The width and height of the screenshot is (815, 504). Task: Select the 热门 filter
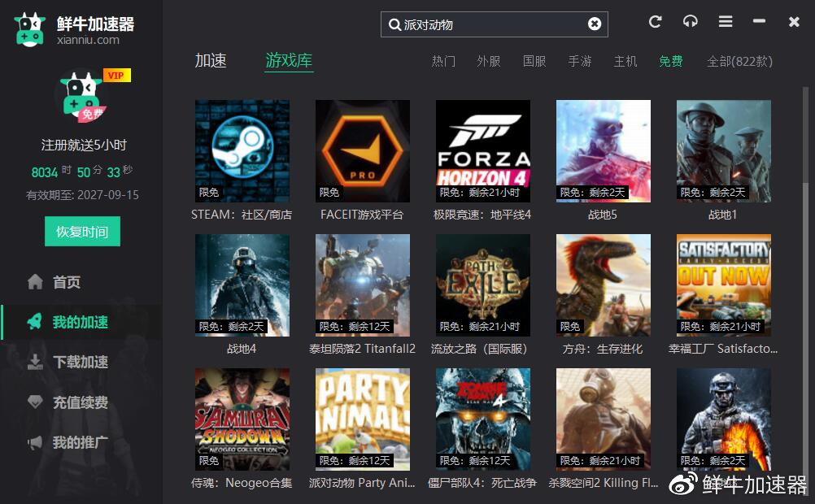point(443,61)
